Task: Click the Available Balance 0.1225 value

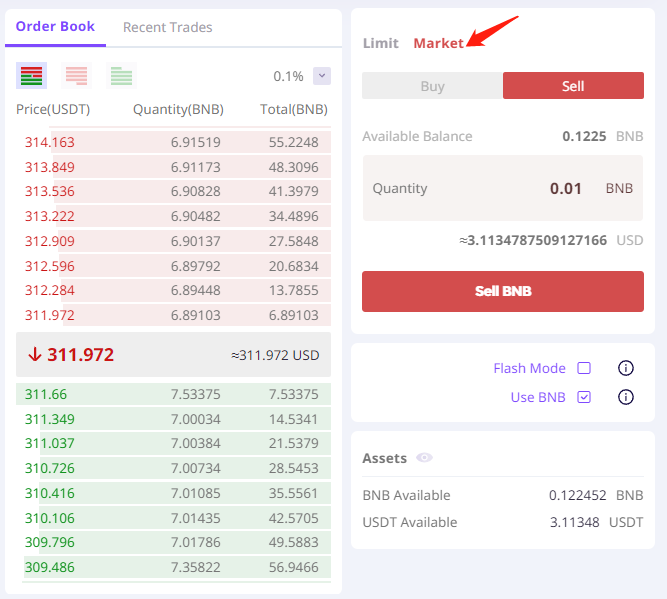Action: tap(584, 136)
